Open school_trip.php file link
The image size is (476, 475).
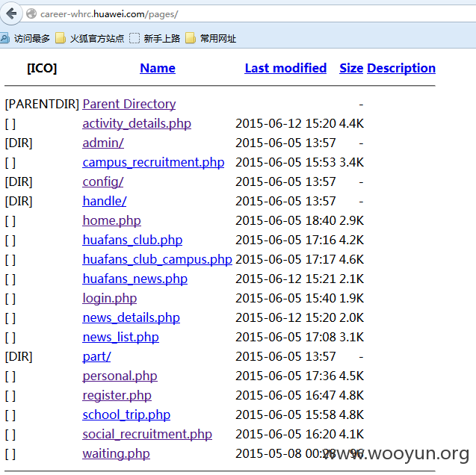coord(126,415)
